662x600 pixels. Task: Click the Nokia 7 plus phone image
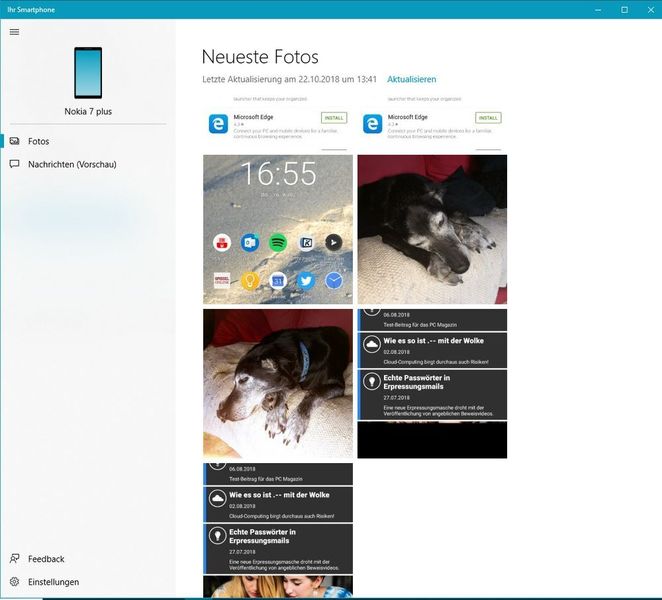coord(88,73)
